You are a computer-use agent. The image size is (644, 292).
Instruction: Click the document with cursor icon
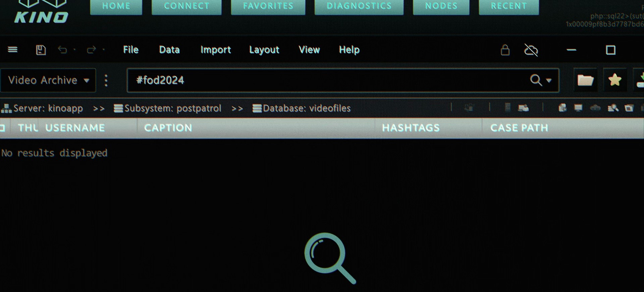pos(562,108)
